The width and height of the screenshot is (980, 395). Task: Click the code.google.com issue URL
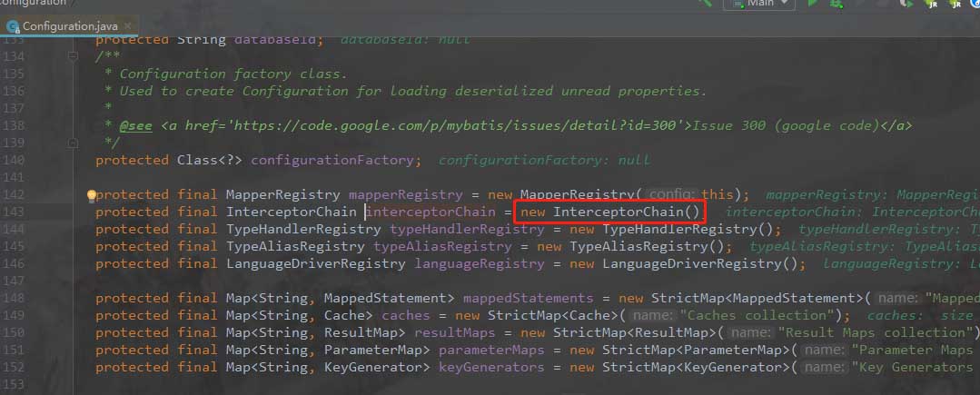[x=456, y=125]
